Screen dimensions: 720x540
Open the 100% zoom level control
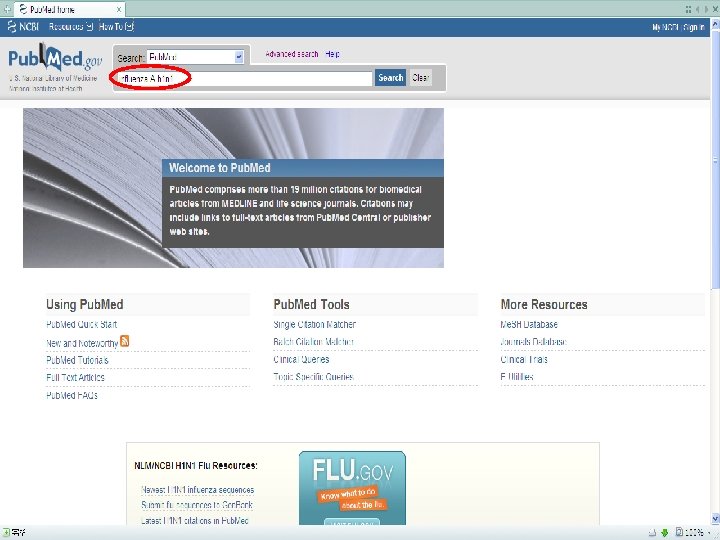coord(693,533)
